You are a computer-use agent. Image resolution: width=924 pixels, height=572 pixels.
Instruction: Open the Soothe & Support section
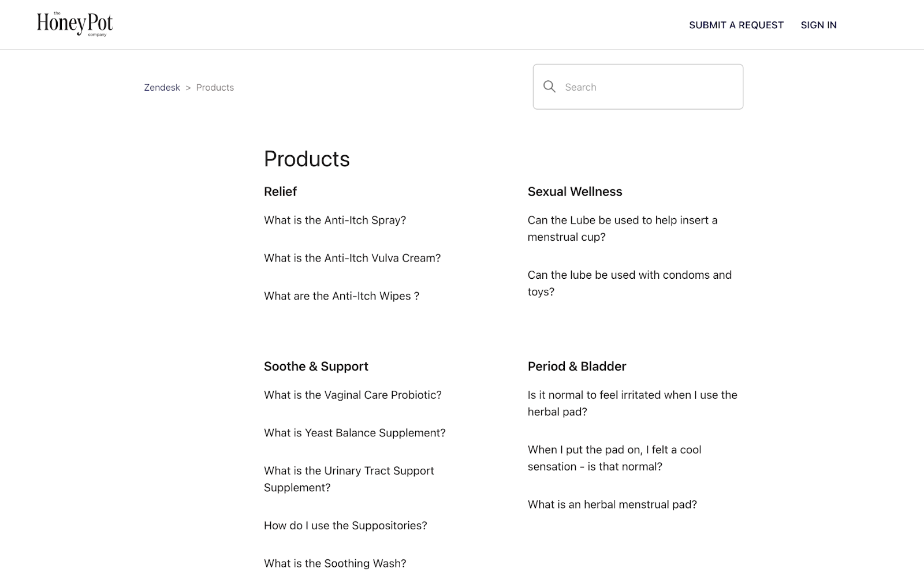click(316, 366)
